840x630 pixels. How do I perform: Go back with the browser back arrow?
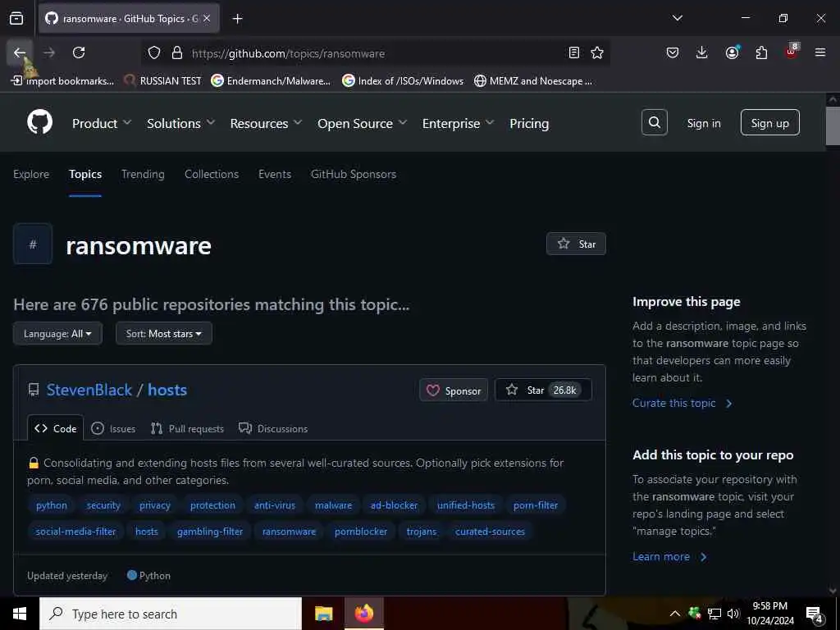click(20, 52)
